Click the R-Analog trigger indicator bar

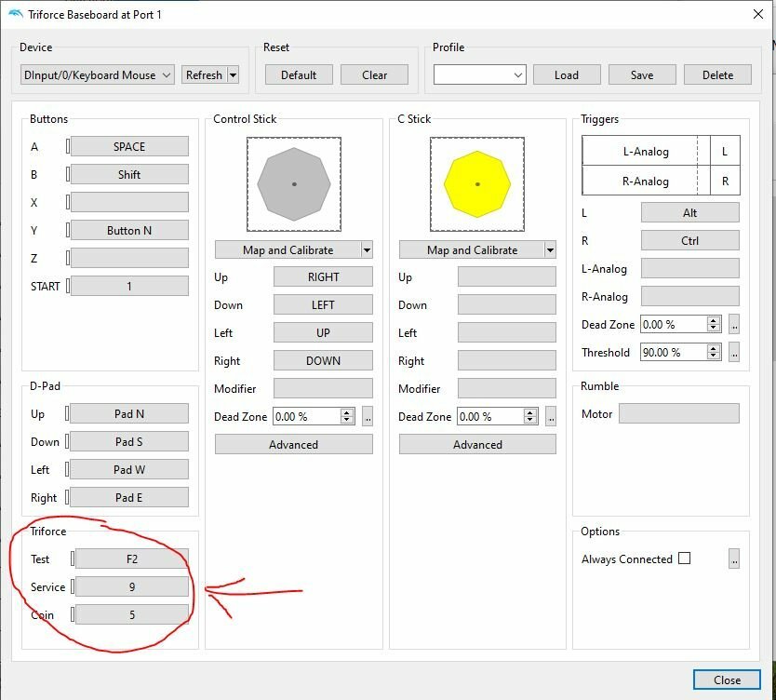(646, 181)
